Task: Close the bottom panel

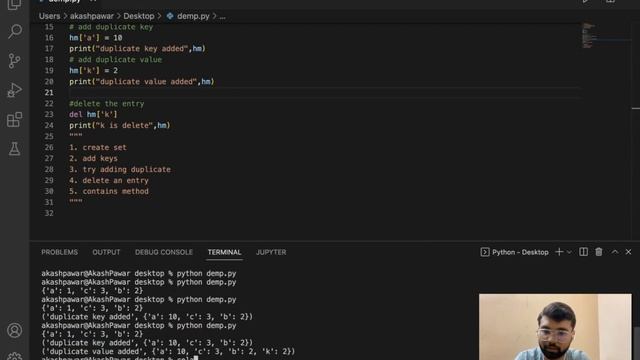Action: (629, 252)
